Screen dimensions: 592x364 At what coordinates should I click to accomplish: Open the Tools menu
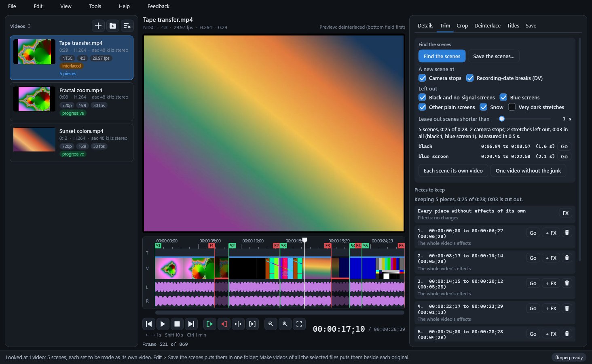pos(95,6)
